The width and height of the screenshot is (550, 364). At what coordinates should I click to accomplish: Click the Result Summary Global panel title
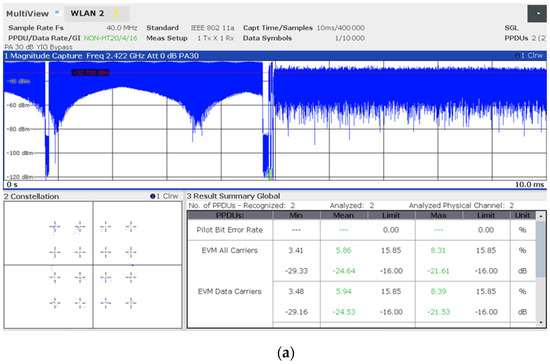coord(233,196)
